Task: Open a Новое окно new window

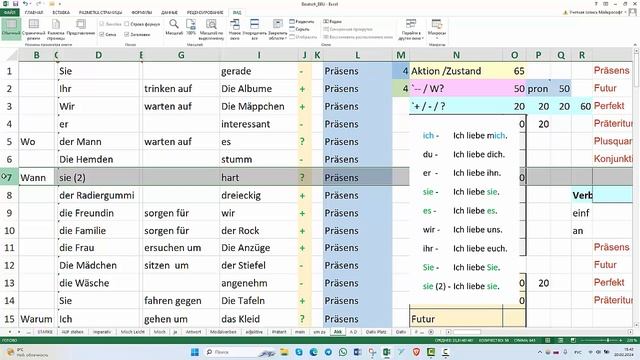Action: [x=235, y=29]
